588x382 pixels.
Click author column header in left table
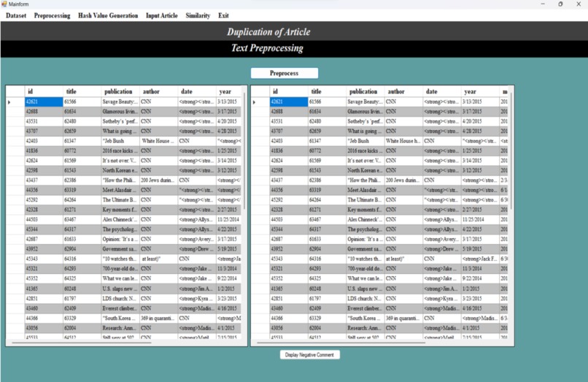(x=158, y=91)
